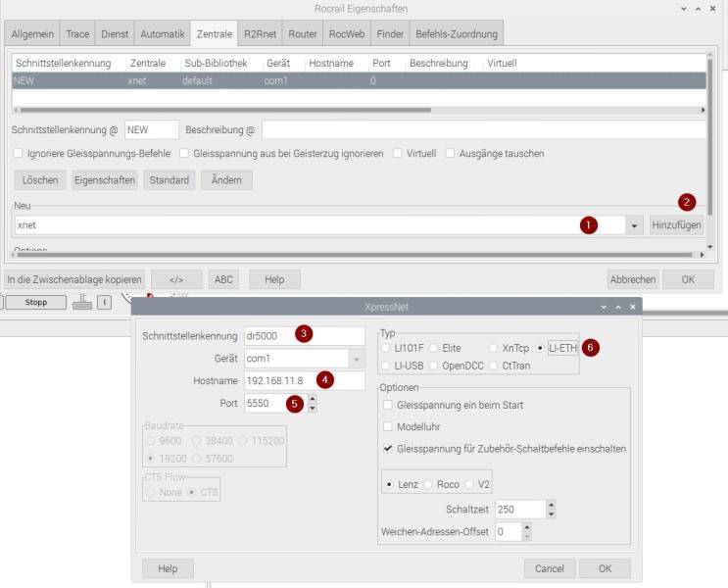Viewport: 728px width, 588px height.
Task: Open the Automatik tab
Action: (163, 34)
